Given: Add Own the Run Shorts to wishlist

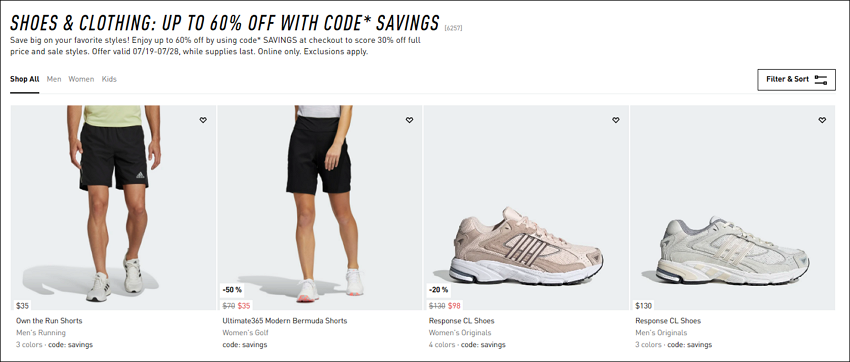Looking at the screenshot, I should [x=203, y=120].
